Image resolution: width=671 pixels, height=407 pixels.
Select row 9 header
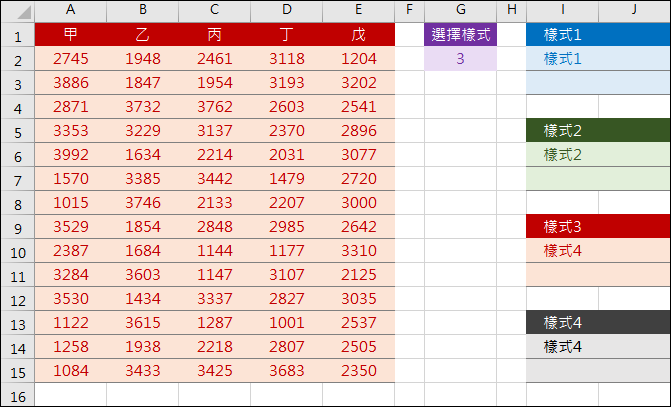click(x=18, y=226)
